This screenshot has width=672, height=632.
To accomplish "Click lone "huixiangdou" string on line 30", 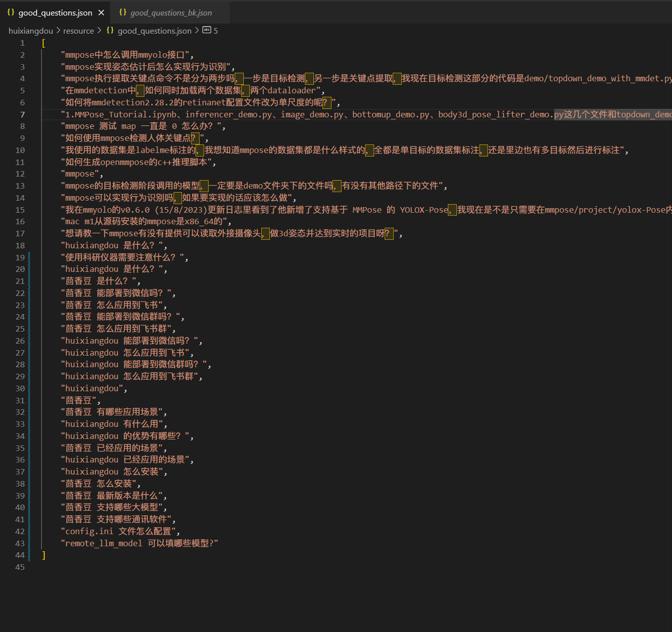I will tap(94, 389).
